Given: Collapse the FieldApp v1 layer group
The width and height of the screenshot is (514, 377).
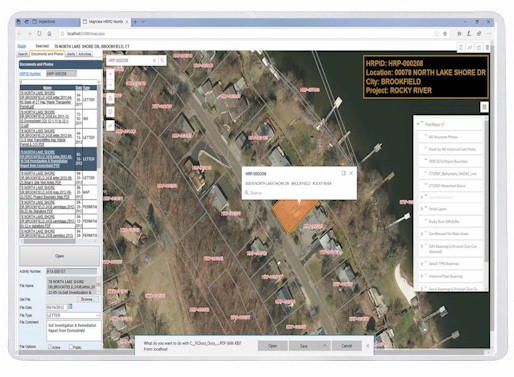Looking at the screenshot, I should point(418,124).
